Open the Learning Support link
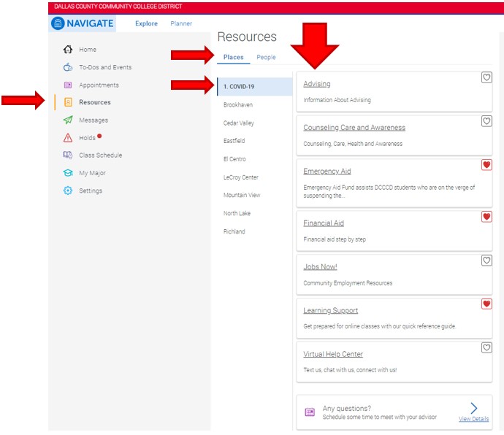 pyautogui.click(x=331, y=310)
